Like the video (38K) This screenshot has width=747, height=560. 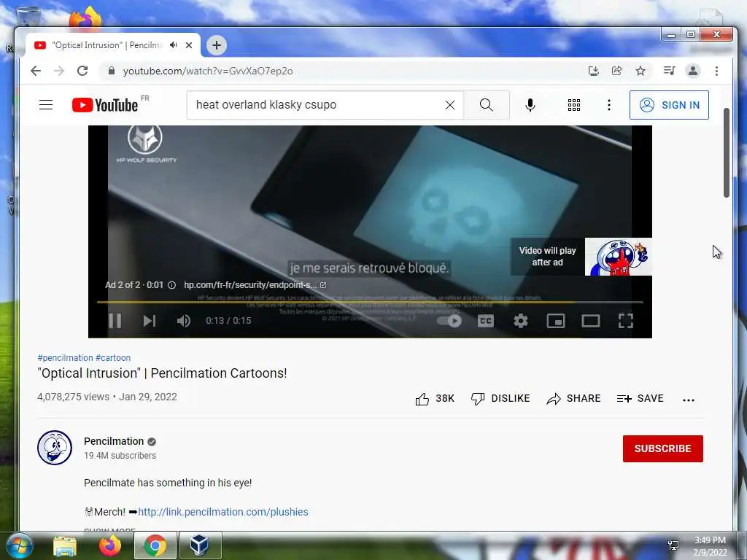pyautogui.click(x=435, y=399)
